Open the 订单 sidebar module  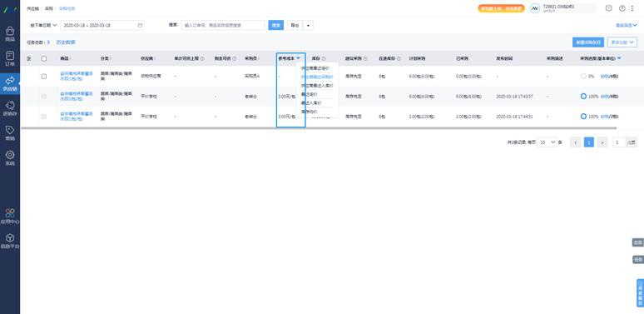(10, 59)
